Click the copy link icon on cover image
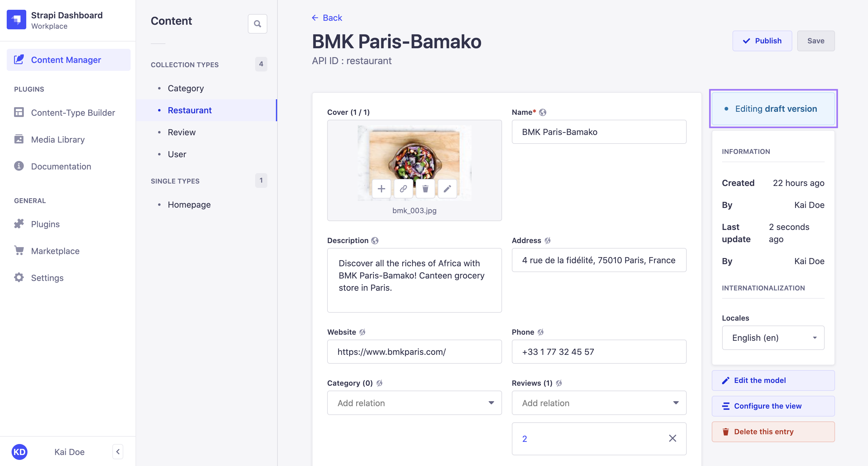868x466 pixels. (x=403, y=189)
